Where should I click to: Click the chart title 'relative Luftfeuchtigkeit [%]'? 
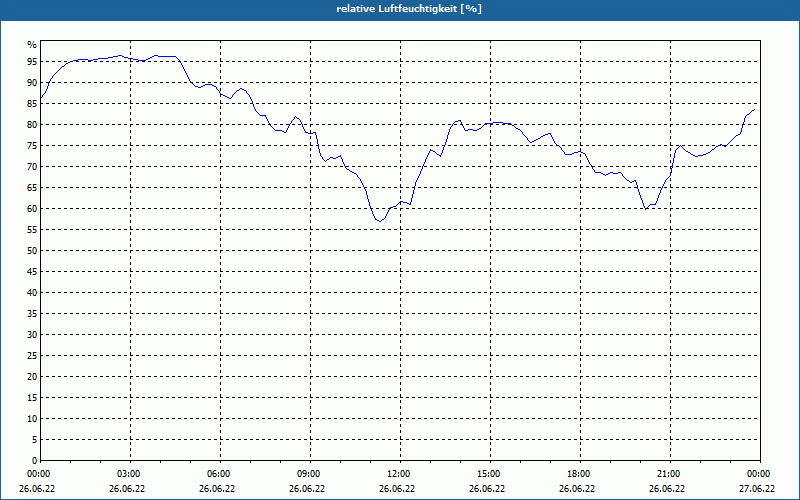409,9
